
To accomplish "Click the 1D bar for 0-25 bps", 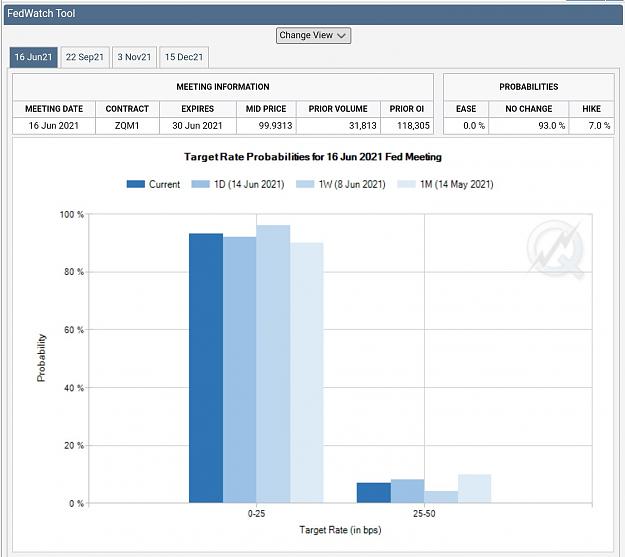I will click(x=240, y=370).
